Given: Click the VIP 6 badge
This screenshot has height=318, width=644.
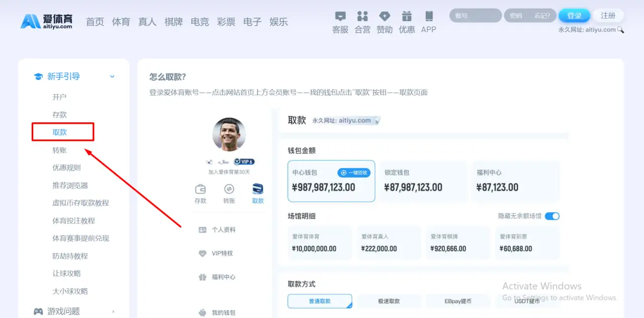Looking at the screenshot, I should (244, 162).
